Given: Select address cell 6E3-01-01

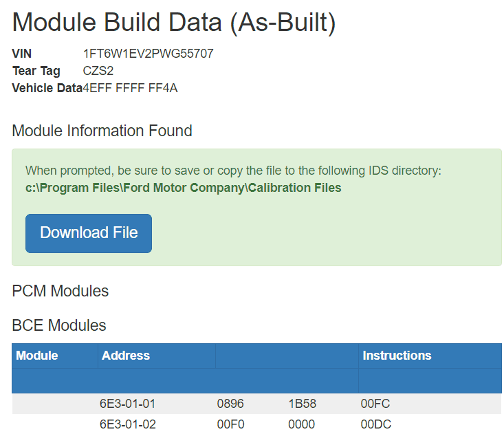Looking at the screenshot, I should (128, 404).
